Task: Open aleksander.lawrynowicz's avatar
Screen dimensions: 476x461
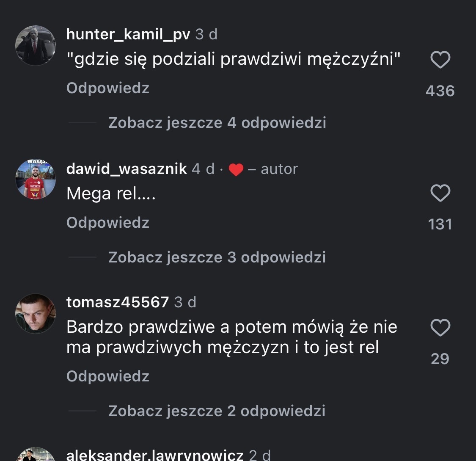Action: (36, 455)
